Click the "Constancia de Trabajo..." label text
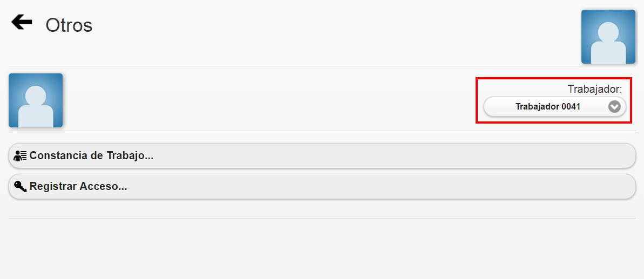 click(x=91, y=156)
